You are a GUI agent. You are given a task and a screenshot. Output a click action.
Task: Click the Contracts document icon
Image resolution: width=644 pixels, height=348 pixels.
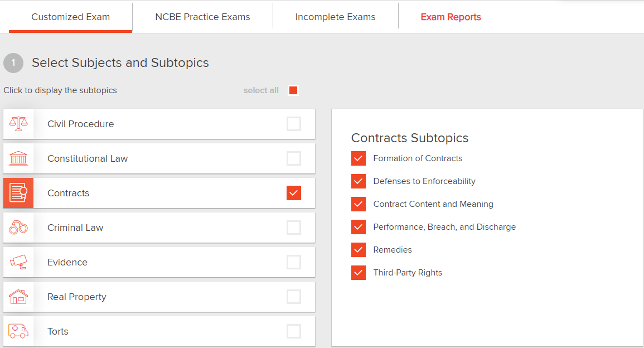[x=18, y=193]
